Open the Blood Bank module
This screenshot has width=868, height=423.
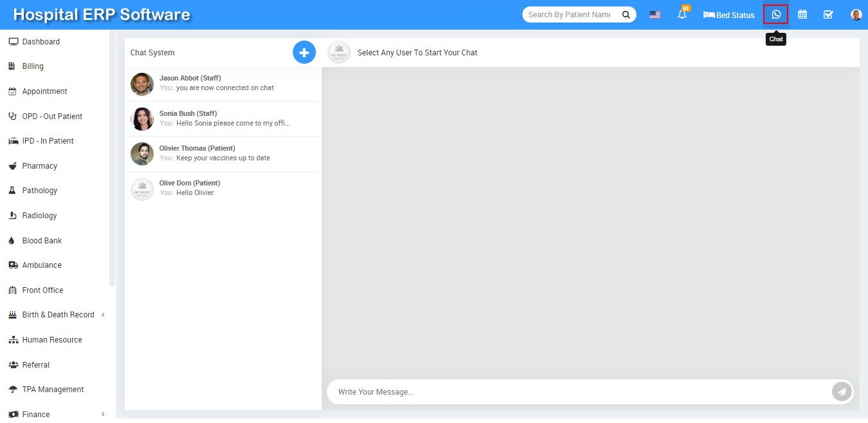(42, 241)
